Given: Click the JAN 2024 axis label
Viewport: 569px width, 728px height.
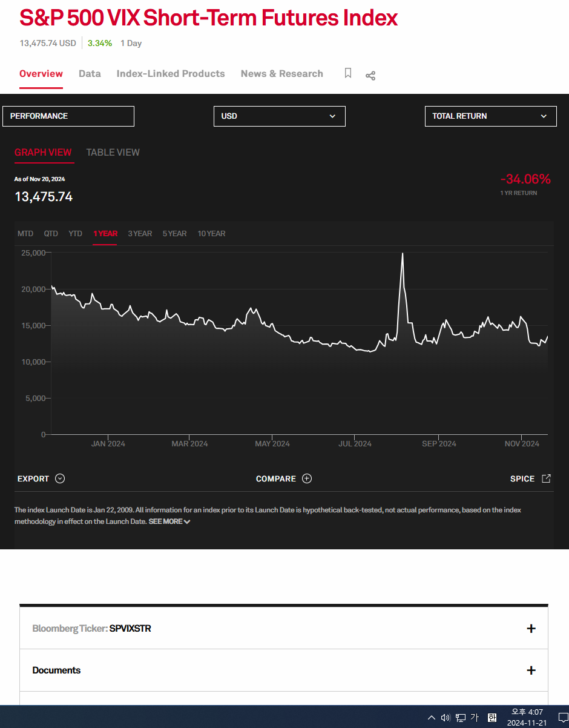Looking at the screenshot, I should 108,444.
